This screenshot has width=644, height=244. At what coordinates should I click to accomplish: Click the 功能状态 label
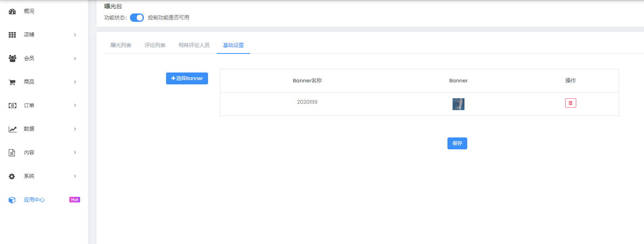115,18
